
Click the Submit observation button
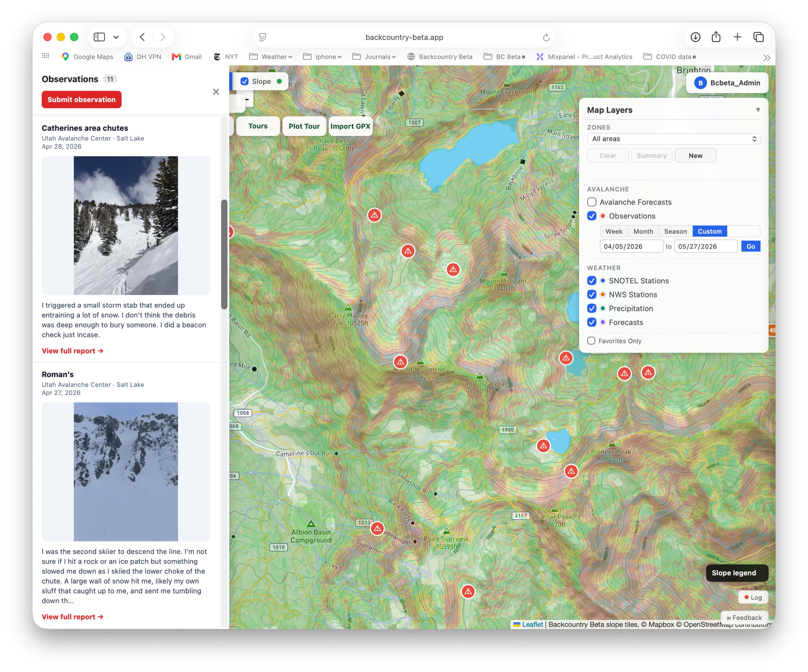[82, 99]
